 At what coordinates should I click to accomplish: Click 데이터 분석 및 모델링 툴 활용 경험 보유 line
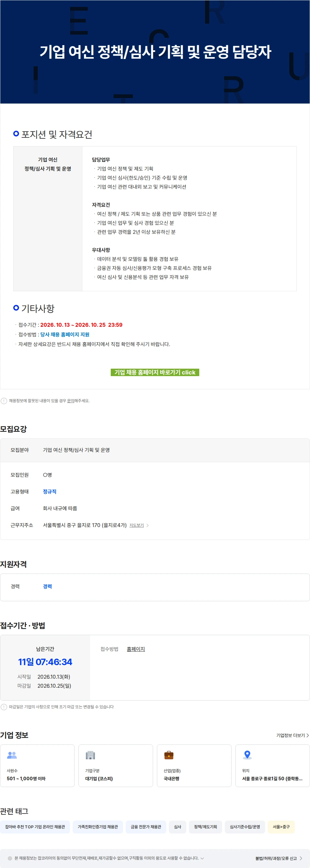coord(138,259)
